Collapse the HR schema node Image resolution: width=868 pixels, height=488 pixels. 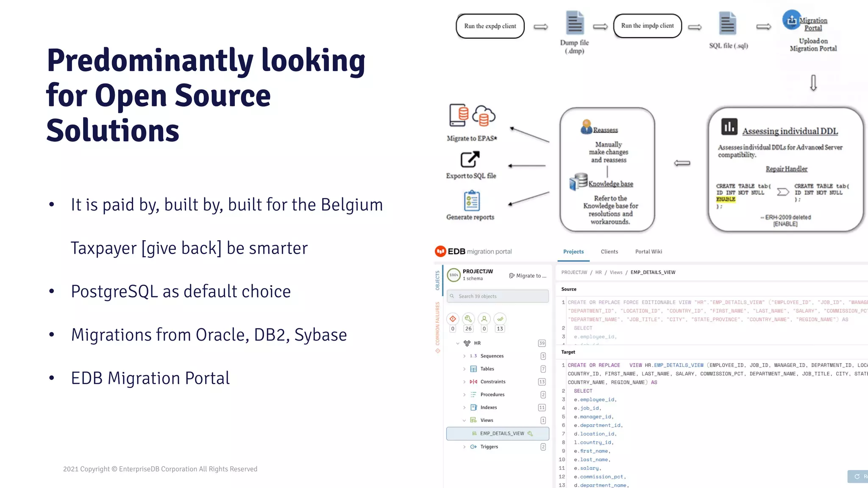coord(457,343)
